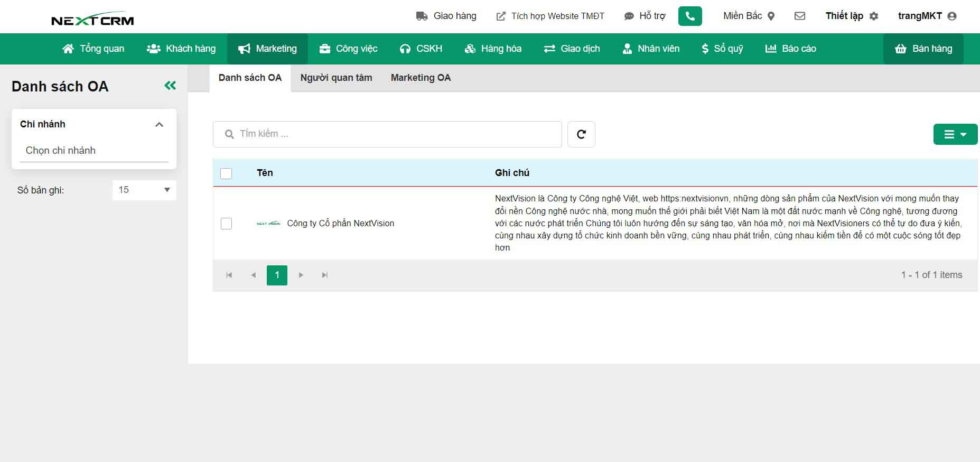Click the NextVision company logo thumbnail
Viewport: 980px width, 462px height.
(268, 224)
